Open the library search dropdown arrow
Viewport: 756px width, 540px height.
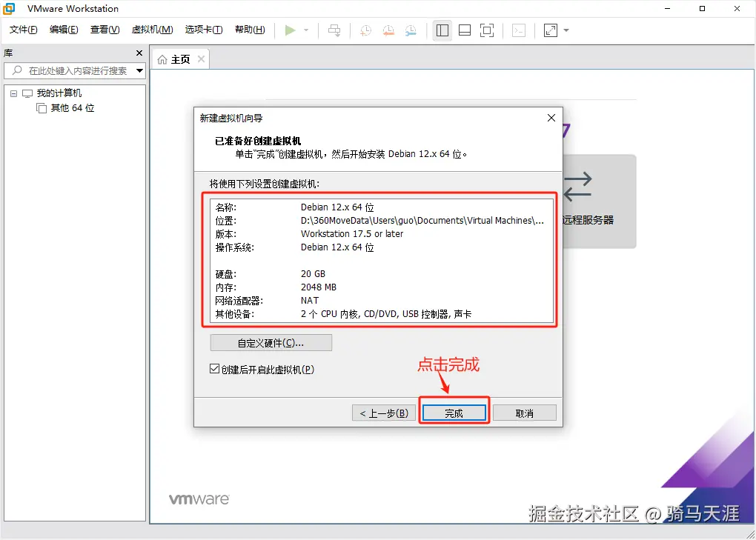[139, 71]
